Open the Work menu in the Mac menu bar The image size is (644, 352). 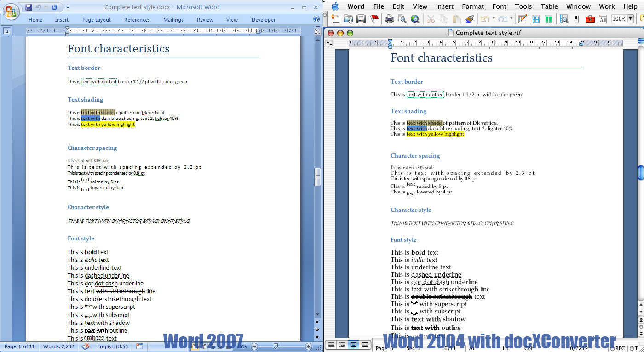(607, 6)
